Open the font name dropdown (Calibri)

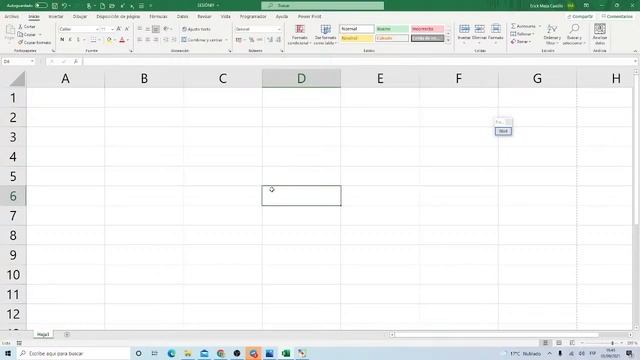pos(98,29)
